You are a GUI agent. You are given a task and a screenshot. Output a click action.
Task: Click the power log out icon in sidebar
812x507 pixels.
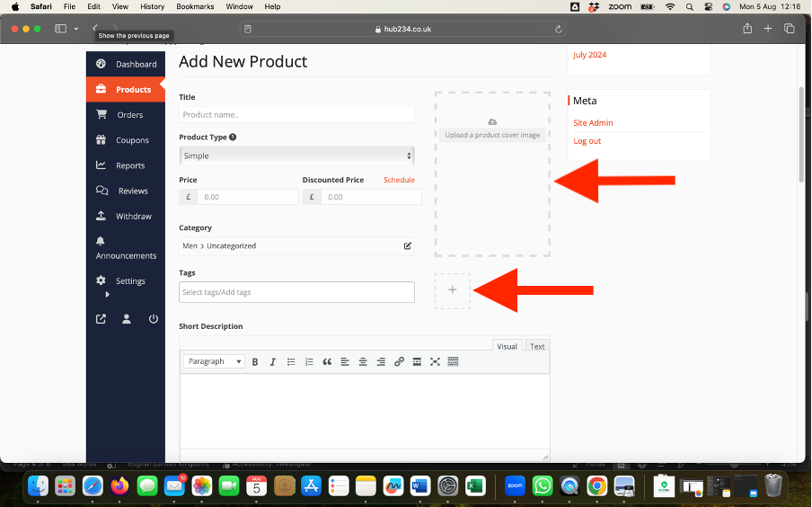point(153,319)
